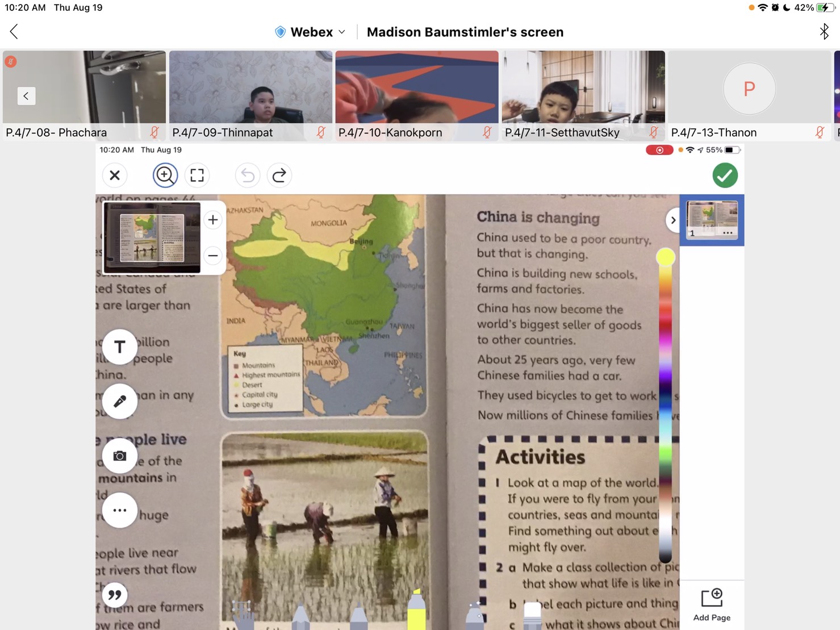The width and height of the screenshot is (840, 630).
Task: Click SetthavutSky's muted microphone icon
Action: point(653,132)
